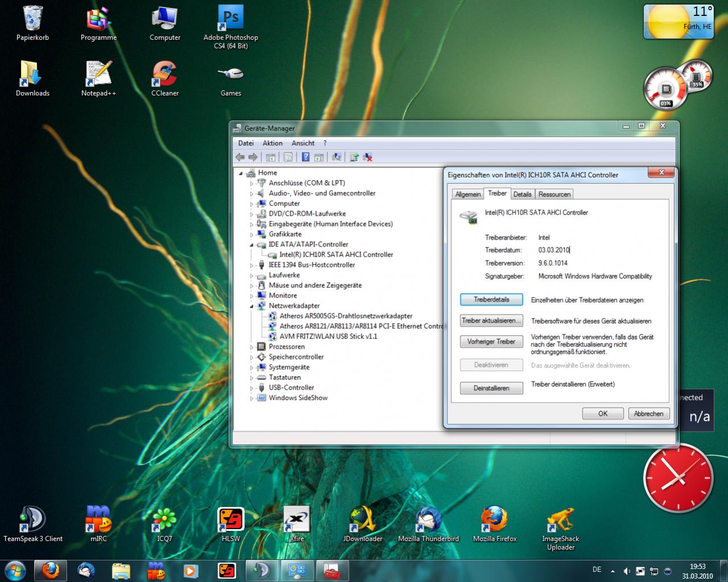Open TeamSpeak 3 Client shortcut
The height and width of the screenshot is (582, 728).
tap(33, 524)
